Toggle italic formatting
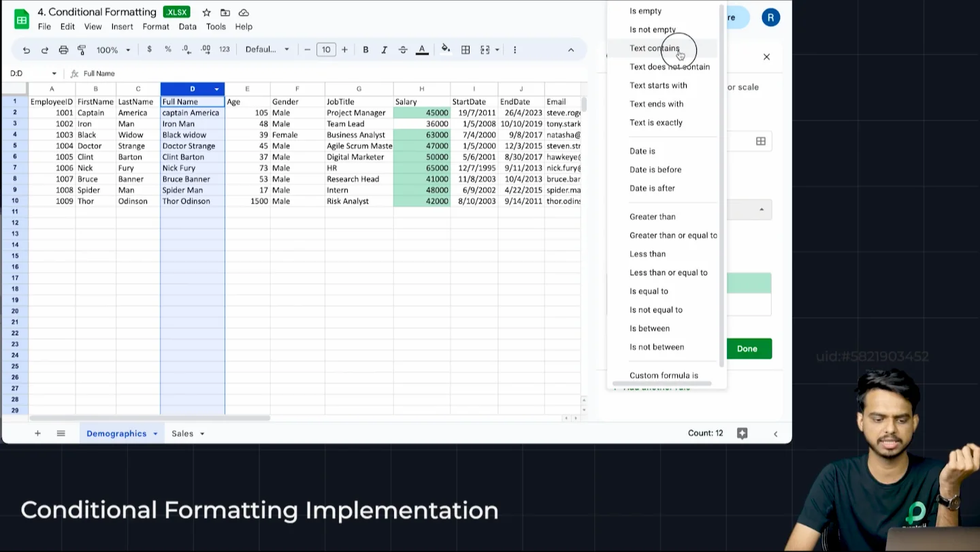The image size is (980, 552). coord(384,50)
